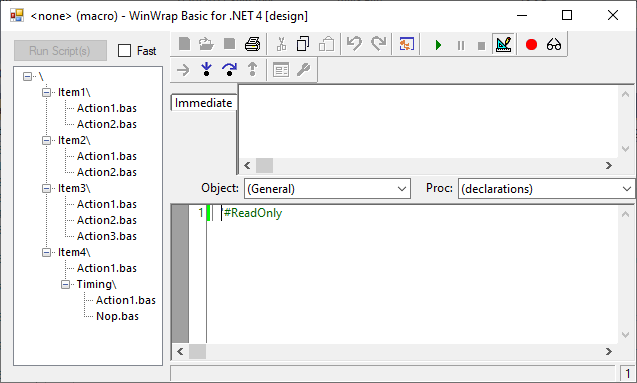
Task: Collapse the Item2\ tree node
Action: coord(46,140)
